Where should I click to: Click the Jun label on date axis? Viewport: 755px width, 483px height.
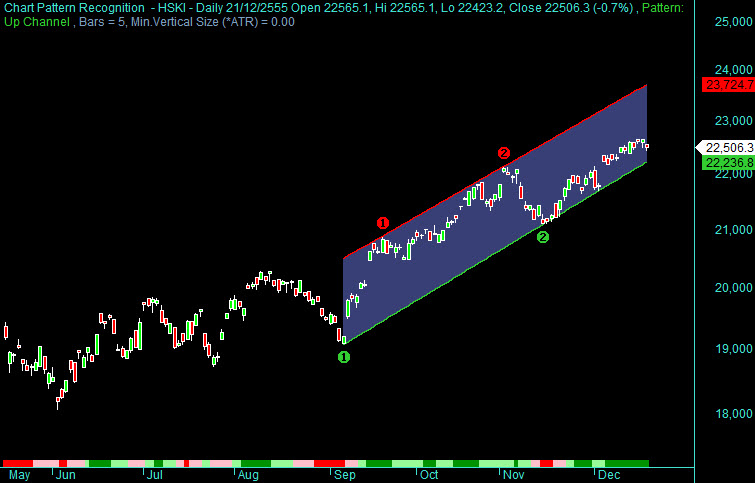point(65,475)
